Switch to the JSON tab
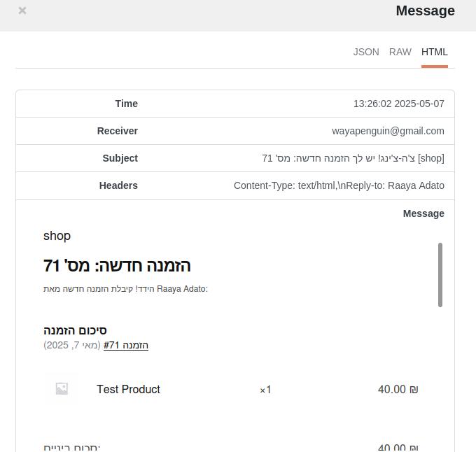 [x=366, y=52]
